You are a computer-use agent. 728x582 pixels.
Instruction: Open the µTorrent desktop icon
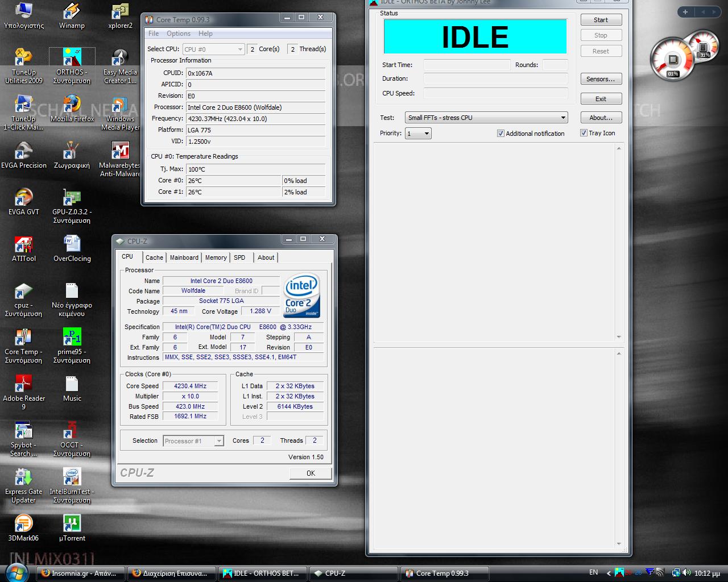[72, 529]
